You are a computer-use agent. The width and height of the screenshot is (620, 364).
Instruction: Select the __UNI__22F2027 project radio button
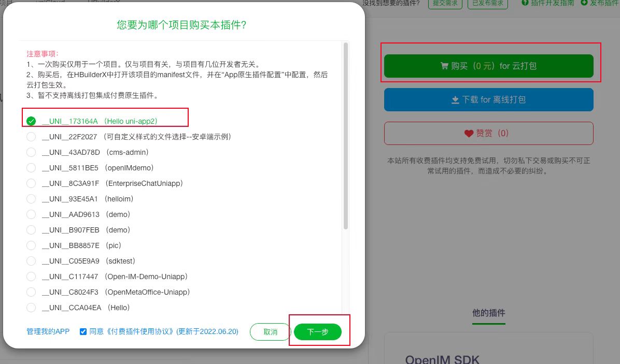pos(31,137)
